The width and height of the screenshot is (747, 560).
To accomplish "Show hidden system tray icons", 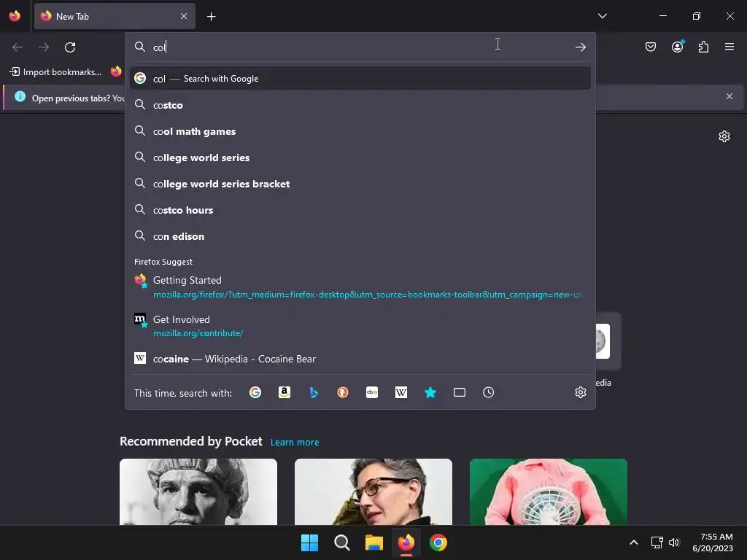I will [x=634, y=542].
